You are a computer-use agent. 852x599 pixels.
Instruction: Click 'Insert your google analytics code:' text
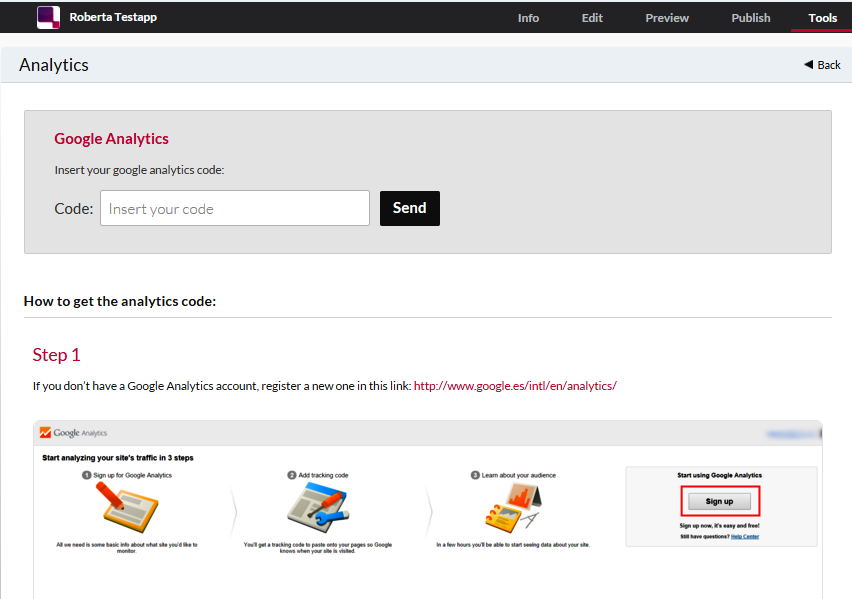pos(139,170)
